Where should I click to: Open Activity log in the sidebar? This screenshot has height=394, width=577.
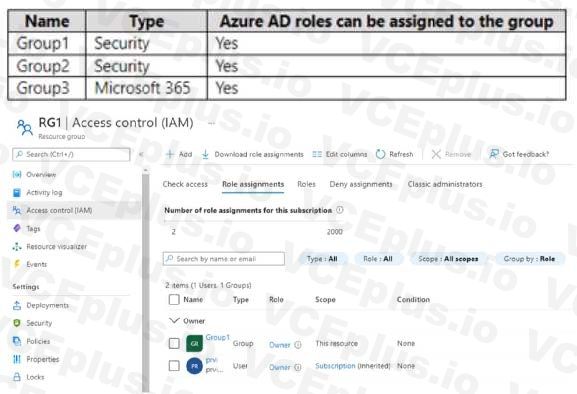(44, 192)
